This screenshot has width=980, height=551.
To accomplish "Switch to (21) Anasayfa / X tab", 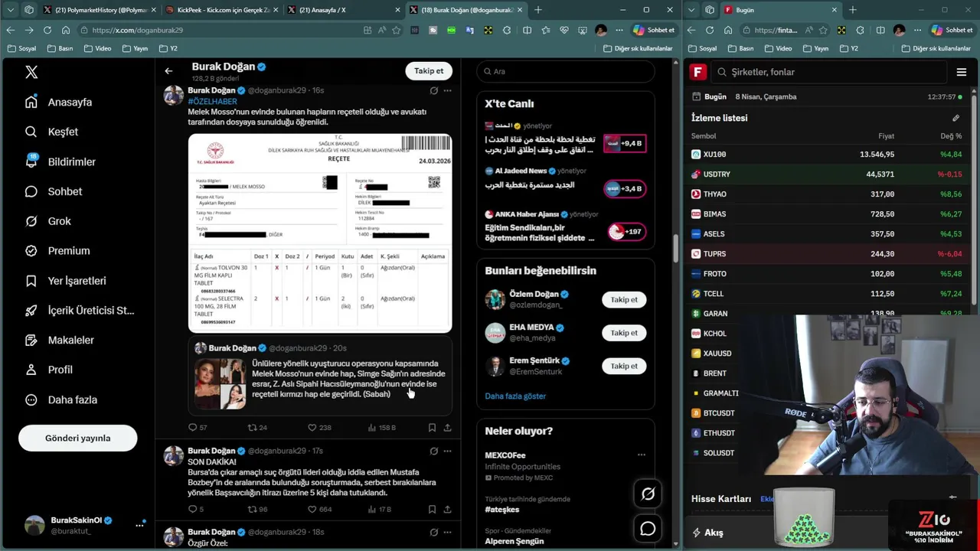I will [x=343, y=10].
